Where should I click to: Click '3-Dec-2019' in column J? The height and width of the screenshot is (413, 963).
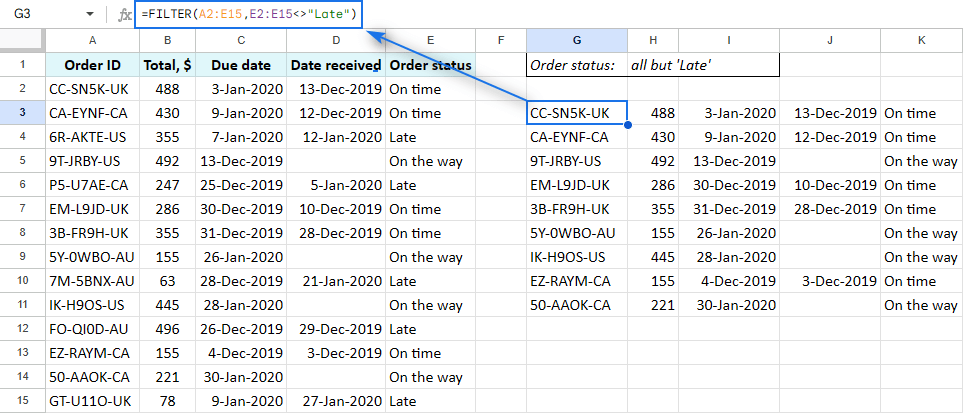pos(830,281)
